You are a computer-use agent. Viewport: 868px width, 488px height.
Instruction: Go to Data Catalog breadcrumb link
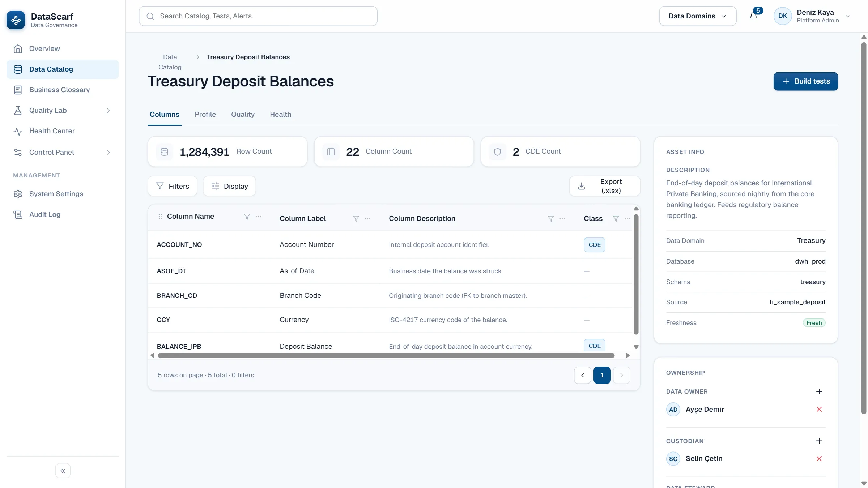click(x=170, y=62)
